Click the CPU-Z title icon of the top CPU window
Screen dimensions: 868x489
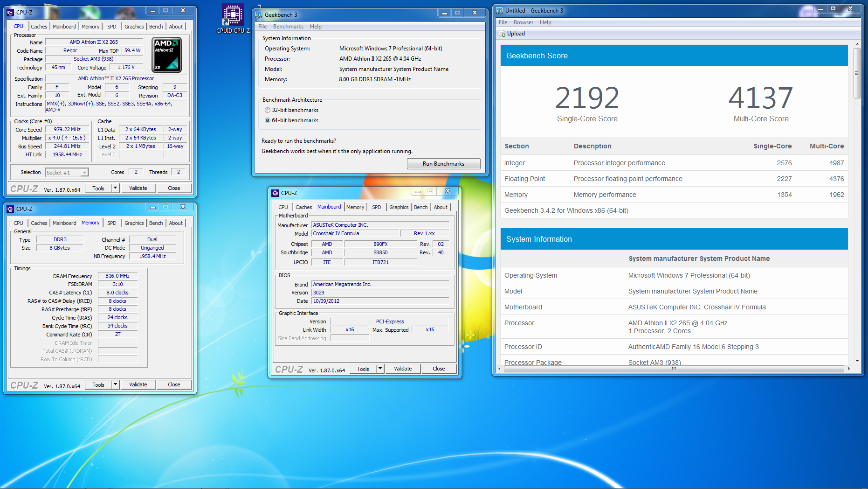point(10,12)
